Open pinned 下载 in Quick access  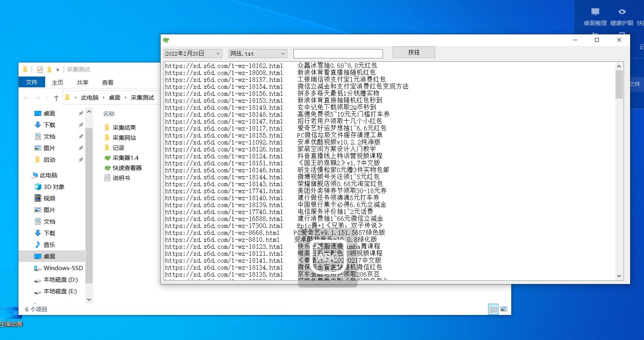49,125
